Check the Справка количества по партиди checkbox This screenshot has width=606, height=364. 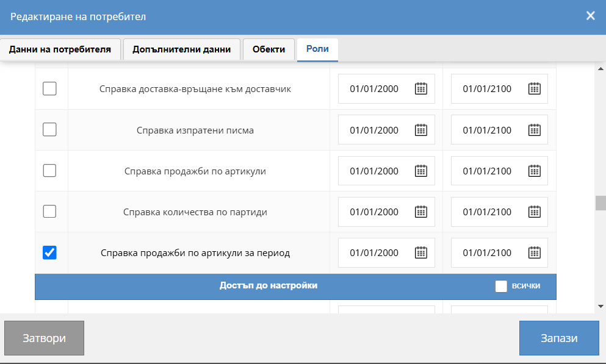[x=49, y=212]
